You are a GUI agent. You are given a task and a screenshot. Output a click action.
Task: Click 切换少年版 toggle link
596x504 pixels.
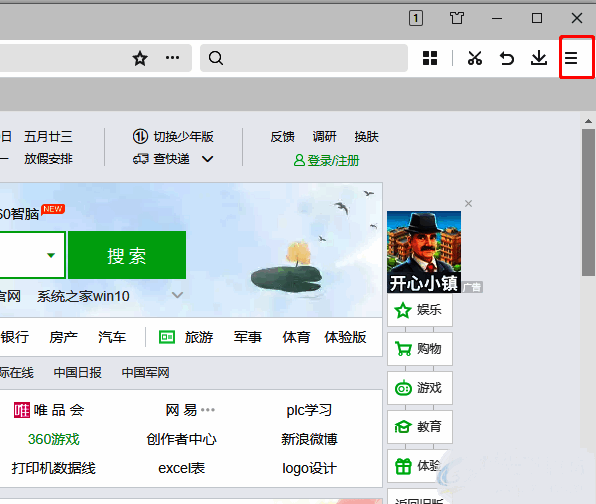click(173, 136)
